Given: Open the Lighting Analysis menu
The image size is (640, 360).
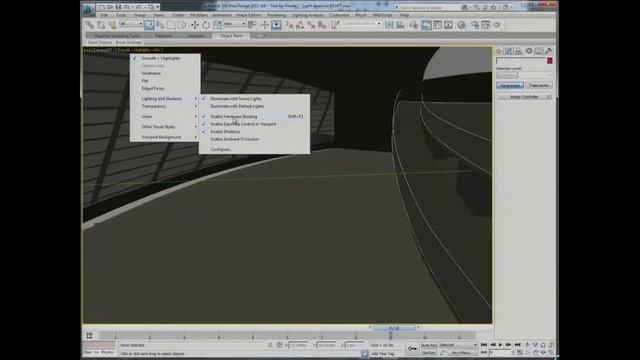Looking at the screenshot, I should (307, 15).
